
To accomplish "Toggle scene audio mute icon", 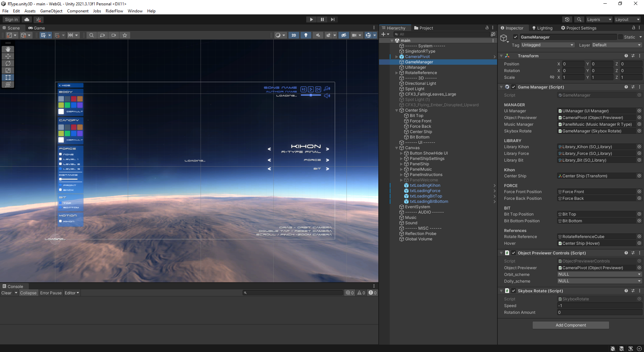I will point(318,35).
